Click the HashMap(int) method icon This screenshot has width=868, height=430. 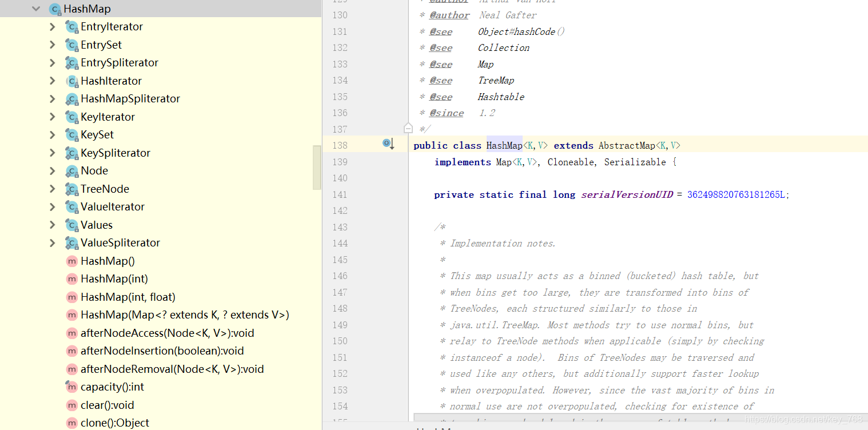[x=71, y=279]
